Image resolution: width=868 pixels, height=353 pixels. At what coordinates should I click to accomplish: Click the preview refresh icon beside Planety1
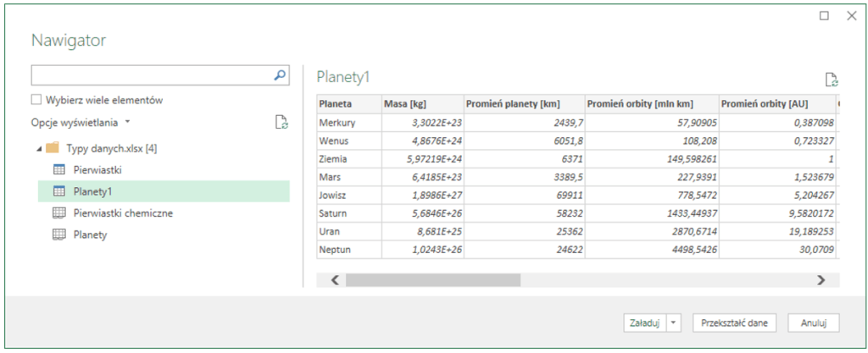(x=832, y=80)
